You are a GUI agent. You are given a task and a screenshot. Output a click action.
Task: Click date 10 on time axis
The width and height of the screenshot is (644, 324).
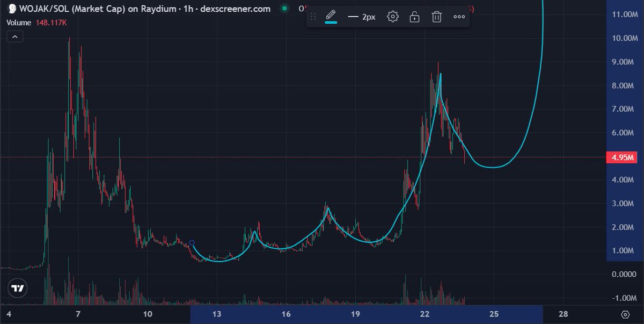point(148,314)
